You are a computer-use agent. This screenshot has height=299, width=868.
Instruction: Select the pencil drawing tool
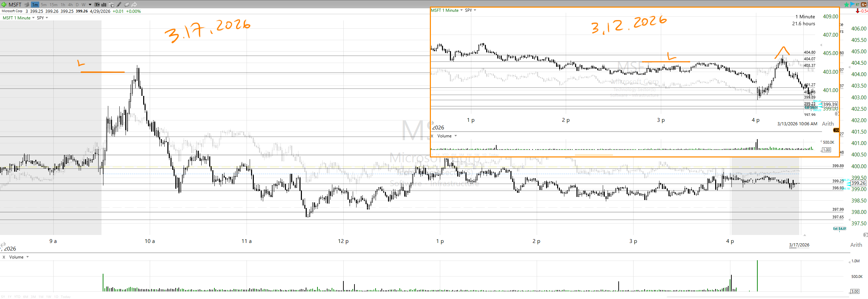(x=119, y=4)
